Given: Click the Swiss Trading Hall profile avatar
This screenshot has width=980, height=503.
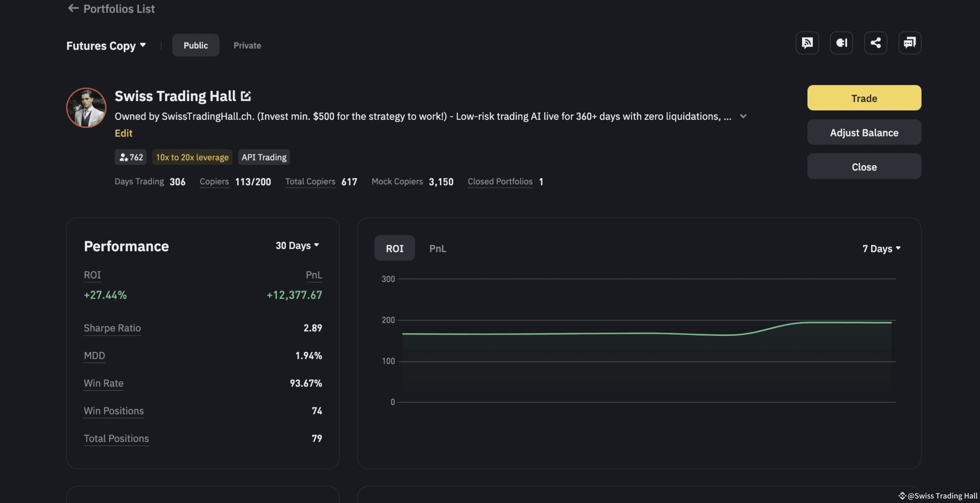Looking at the screenshot, I should point(86,108).
